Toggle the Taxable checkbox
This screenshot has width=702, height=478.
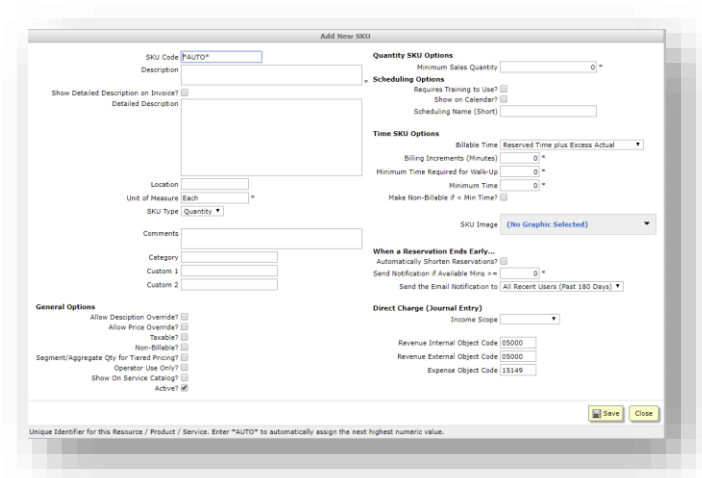pyautogui.click(x=184, y=337)
